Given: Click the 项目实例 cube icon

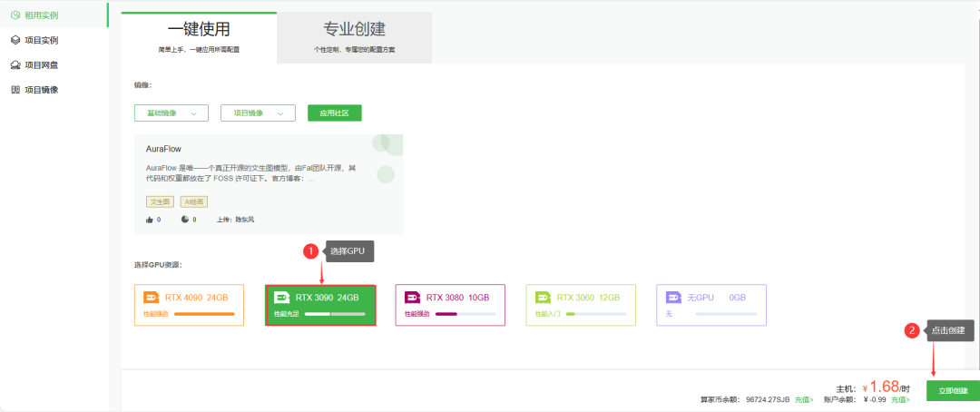Looking at the screenshot, I should [x=15, y=40].
